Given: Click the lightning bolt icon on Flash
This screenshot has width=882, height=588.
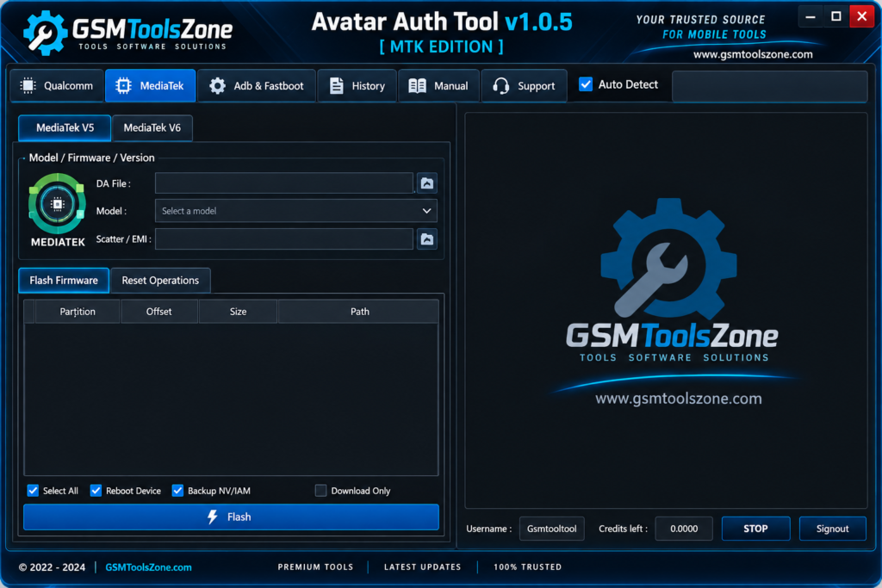Looking at the screenshot, I should [213, 517].
